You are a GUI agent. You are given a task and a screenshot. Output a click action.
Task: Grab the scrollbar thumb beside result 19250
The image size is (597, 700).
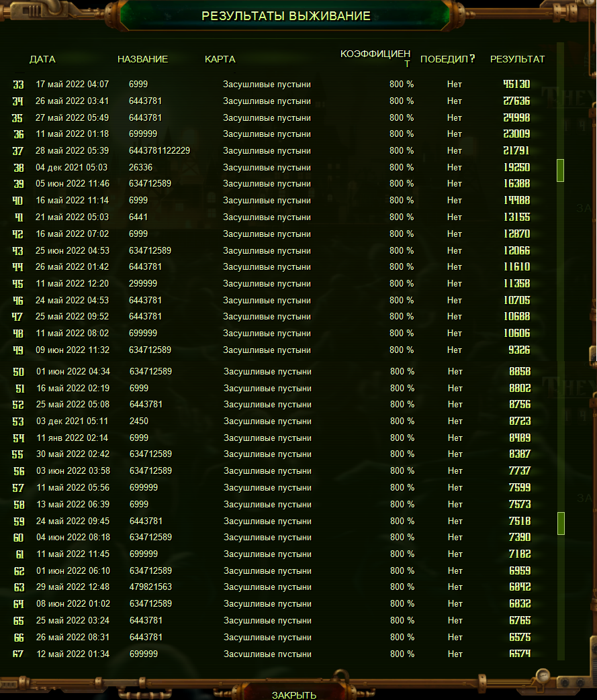pos(560,170)
